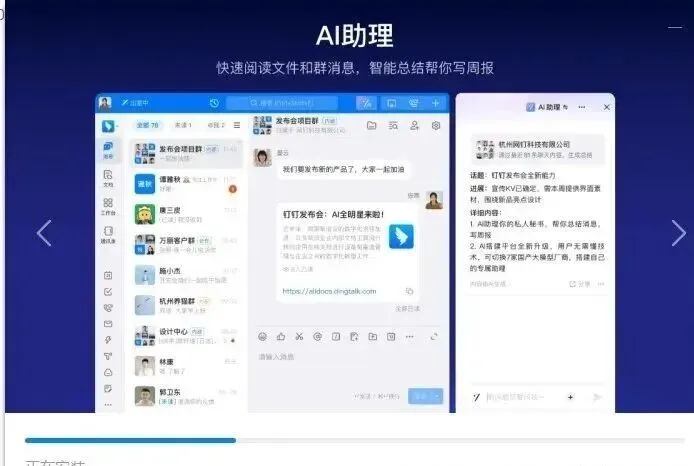This screenshot has width=694, height=466.
Task: Expand the message input with the corner arrows icon
Action: point(434,337)
